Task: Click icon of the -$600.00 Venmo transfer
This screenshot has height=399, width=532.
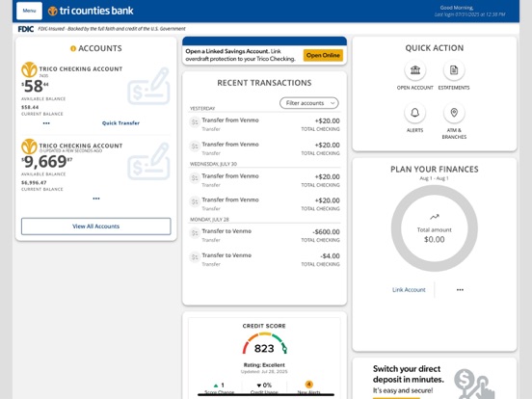Action: point(195,233)
